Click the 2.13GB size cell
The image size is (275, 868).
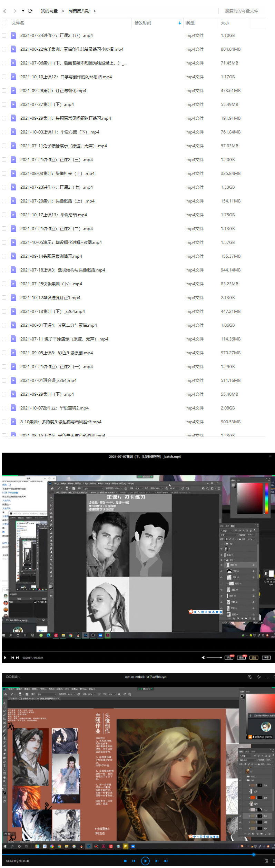pos(228,297)
